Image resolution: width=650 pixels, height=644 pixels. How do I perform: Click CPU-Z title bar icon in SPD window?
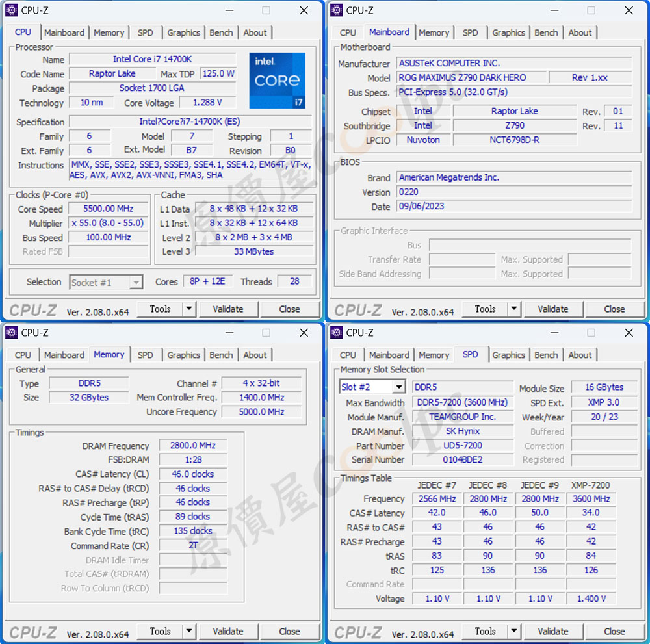pyautogui.click(x=337, y=333)
